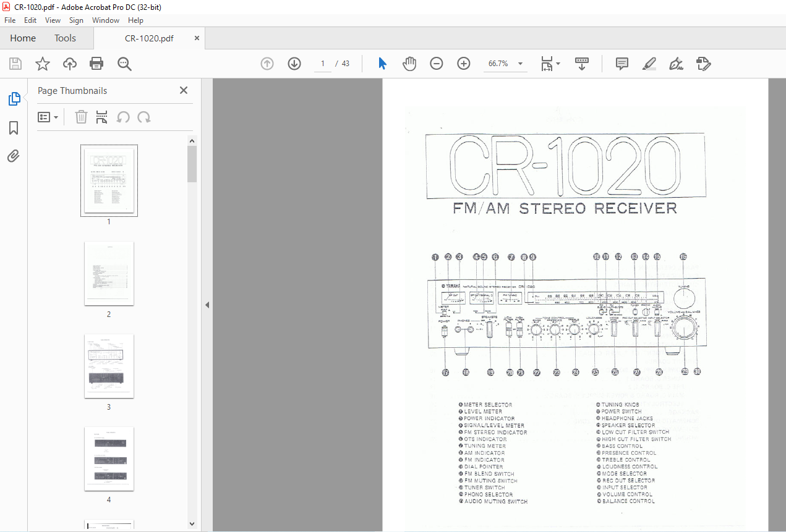Screen dimensions: 786x532
Task: Zoom out using the minus circle
Action: [x=437, y=64]
